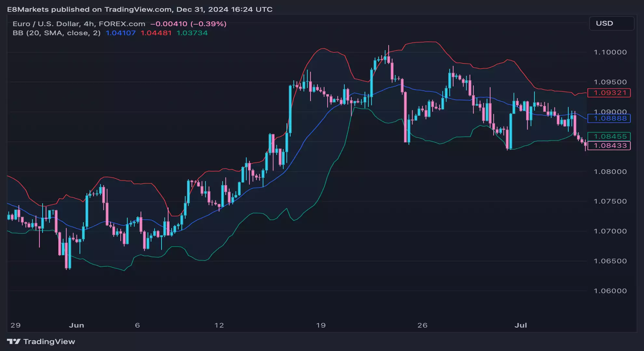Click the 26 date label on time axis

[422, 325]
